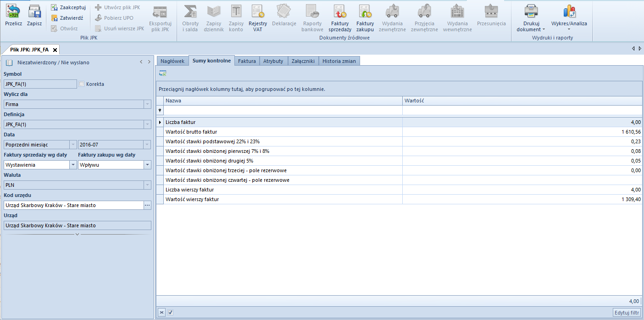The width and height of the screenshot is (644, 320).
Task: Open the Poprzedni miesiąc date dropdown
Action: (x=73, y=145)
